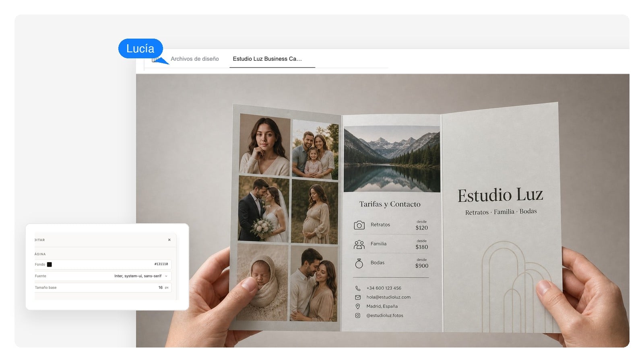
Task: Click the hola@estudioluz.com email text
Action: (388, 297)
